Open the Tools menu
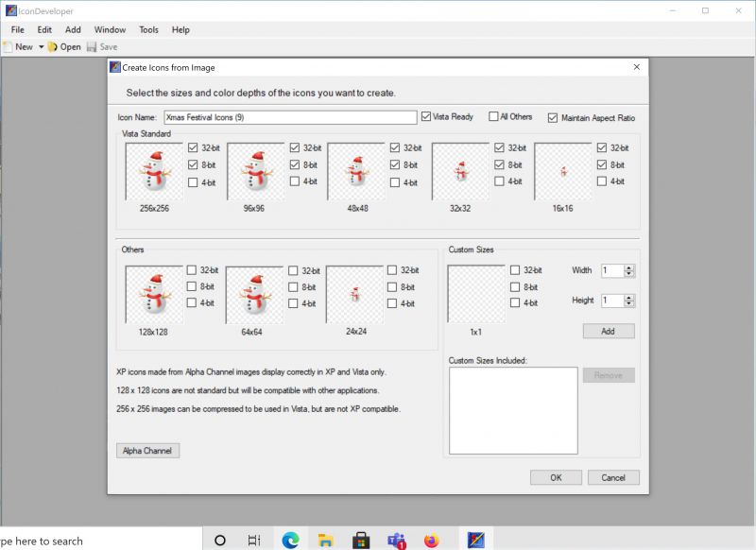 tap(147, 29)
